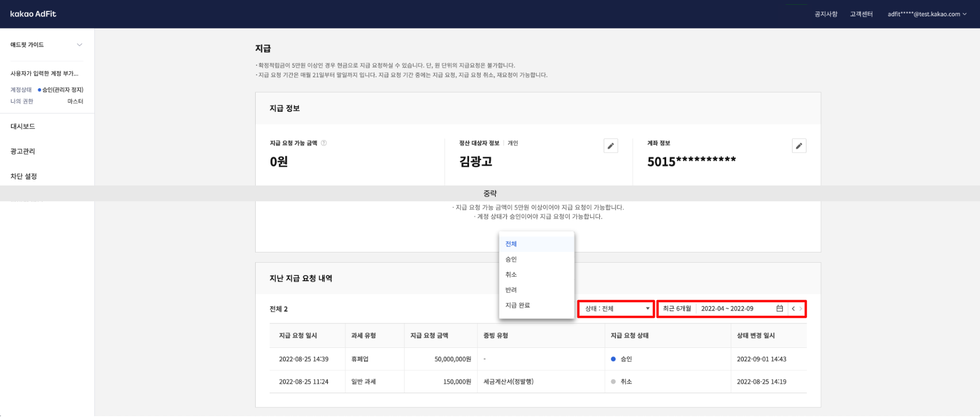Open the 상태 : 전체 dropdown
Image resolution: width=980 pixels, height=418 pixels.
pyautogui.click(x=615, y=309)
